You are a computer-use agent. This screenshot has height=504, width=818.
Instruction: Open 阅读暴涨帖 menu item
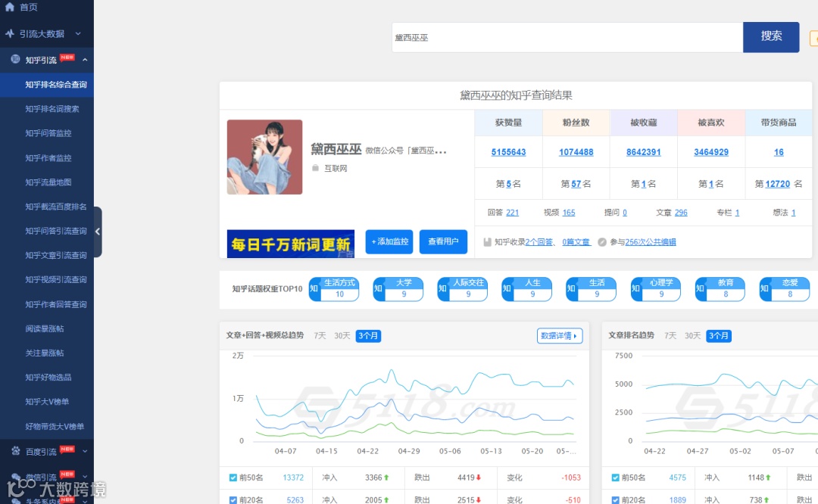(x=45, y=329)
